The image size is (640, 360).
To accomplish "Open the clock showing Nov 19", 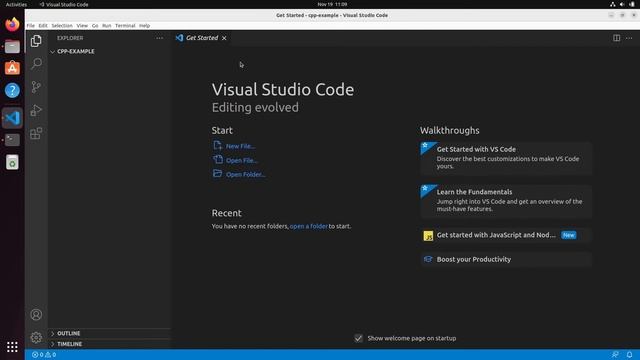I will pyautogui.click(x=332, y=4).
